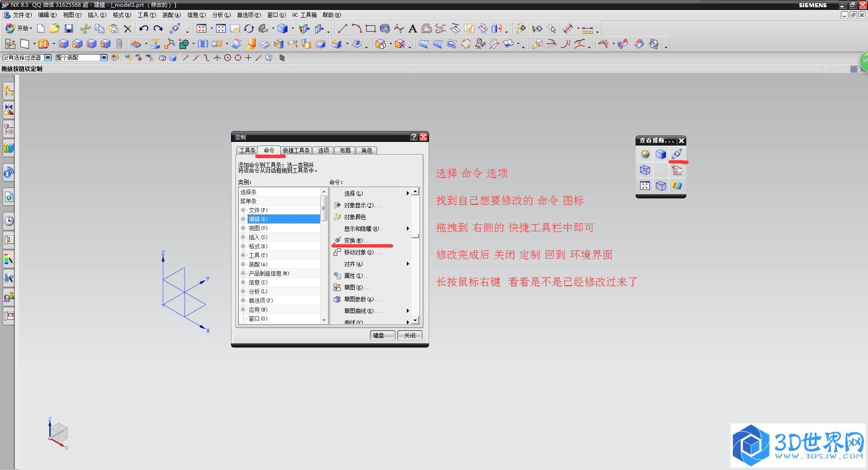868x470 pixels.
Task: Click Transform icon in floating toolbar
Action: coord(677,154)
